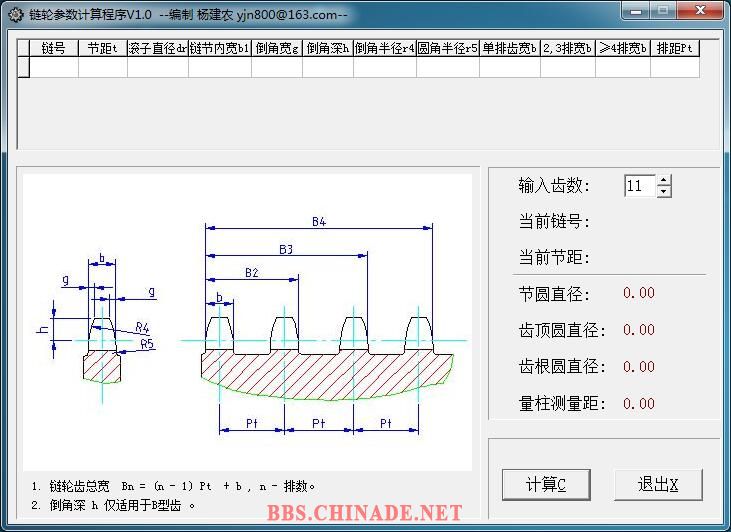The height and width of the screenshot is (532, 731).
Task: Close the window with the X button
Action: (700, 10)
